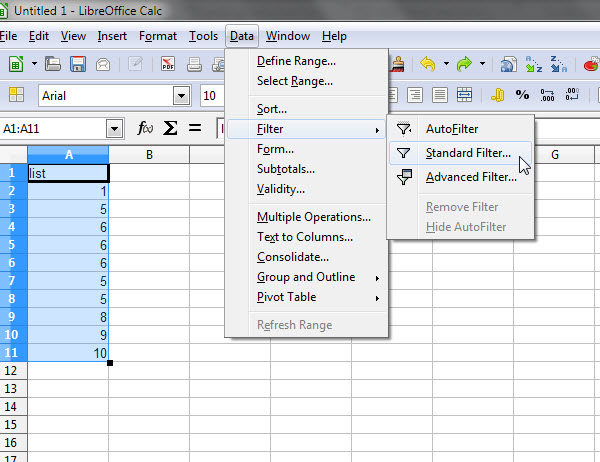Image resolution: width=600 pixels, height=462 pixels.
Task: Open the Help menu
Action: (x=334, y=36)
